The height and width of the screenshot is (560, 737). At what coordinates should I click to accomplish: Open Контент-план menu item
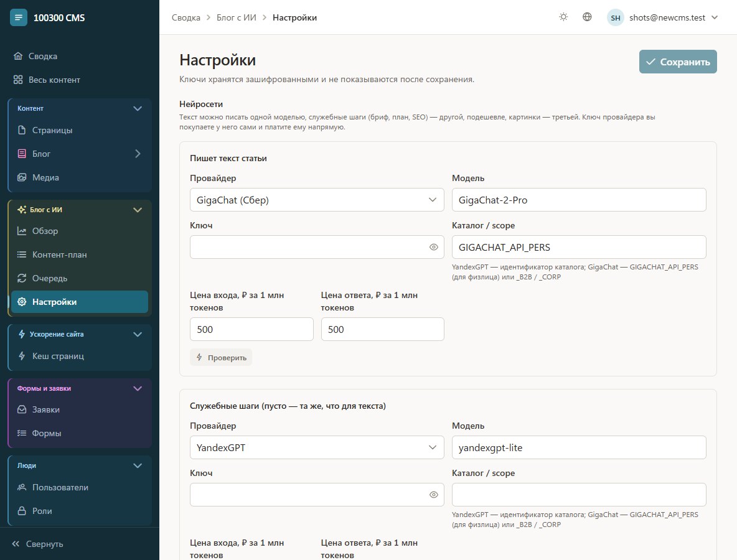click(x=80, y=254)
